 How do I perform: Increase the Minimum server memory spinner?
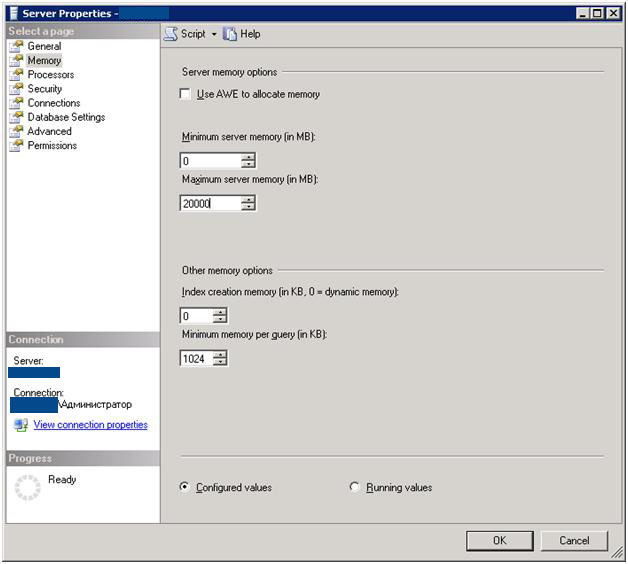(x=248, y=156)
